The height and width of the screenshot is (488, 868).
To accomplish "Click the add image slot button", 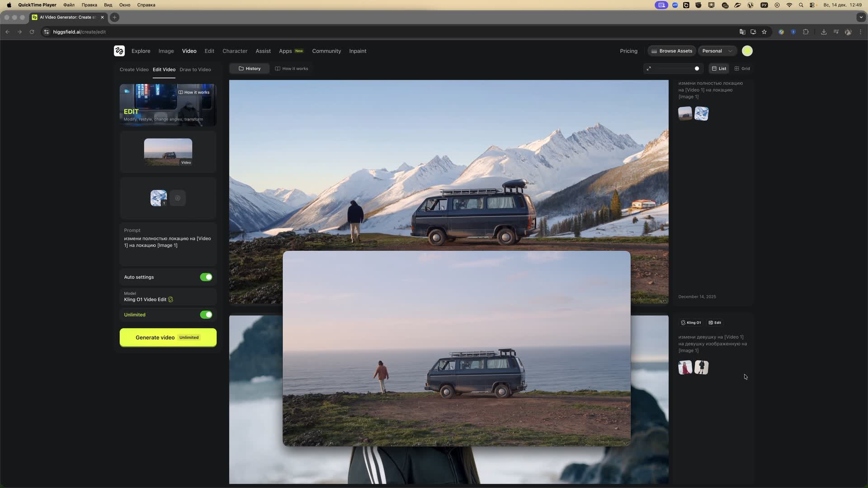I will [x=178, y=198].
